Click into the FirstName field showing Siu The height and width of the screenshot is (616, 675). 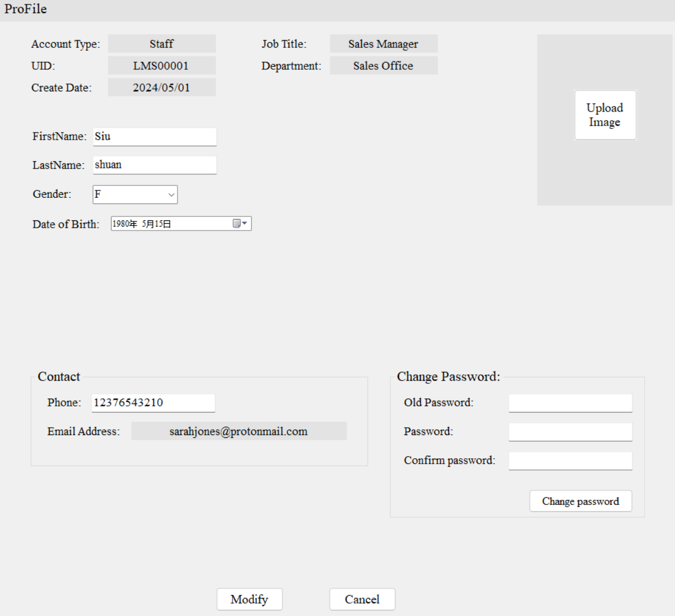click(154, 136)
